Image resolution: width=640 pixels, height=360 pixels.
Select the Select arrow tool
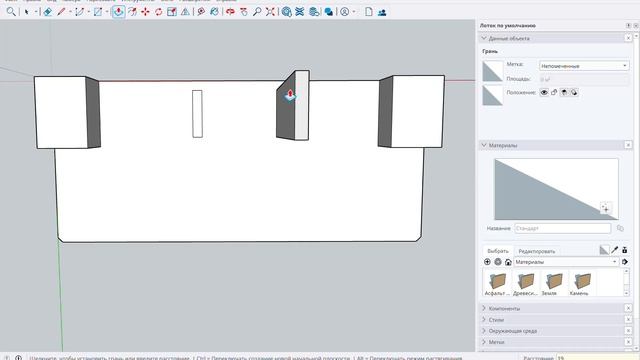point(27,12)
